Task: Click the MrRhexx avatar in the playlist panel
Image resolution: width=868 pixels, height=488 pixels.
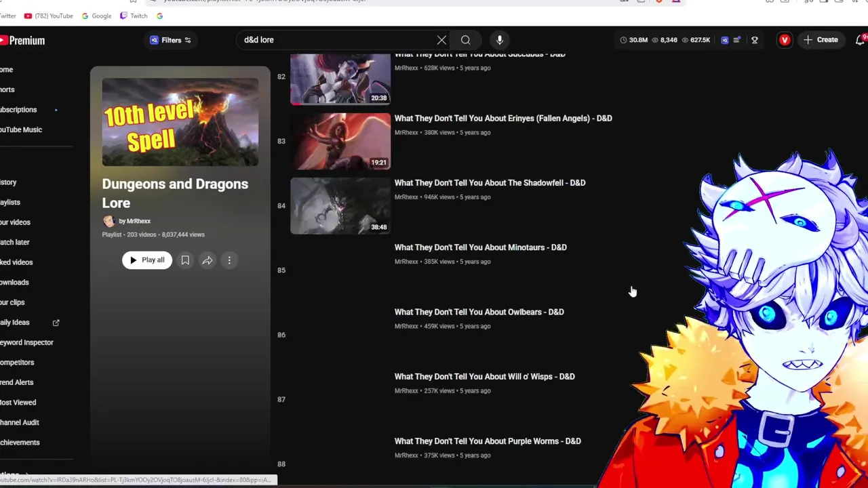Action: 108,221
